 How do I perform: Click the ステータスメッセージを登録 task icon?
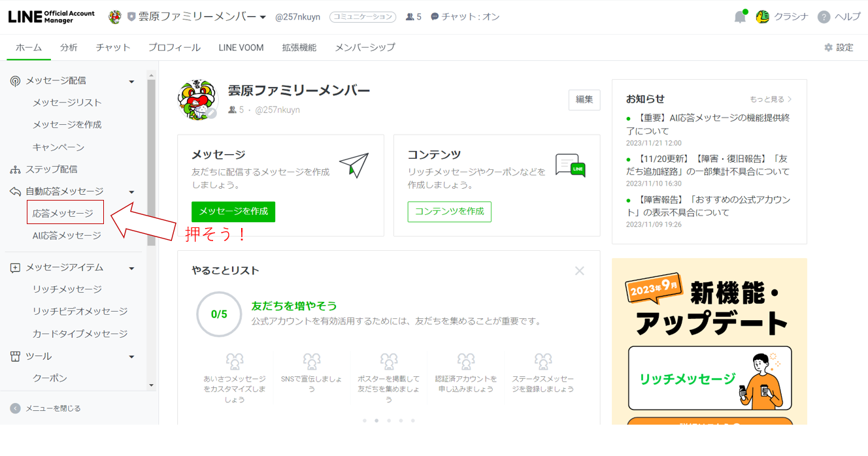click(x=543, y=361)
